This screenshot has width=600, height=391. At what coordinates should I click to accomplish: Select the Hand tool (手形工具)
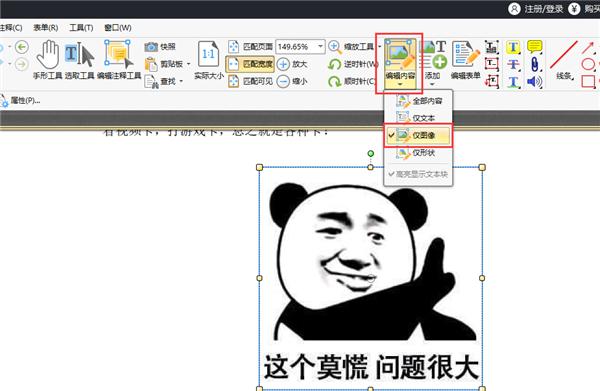[47, 59]
